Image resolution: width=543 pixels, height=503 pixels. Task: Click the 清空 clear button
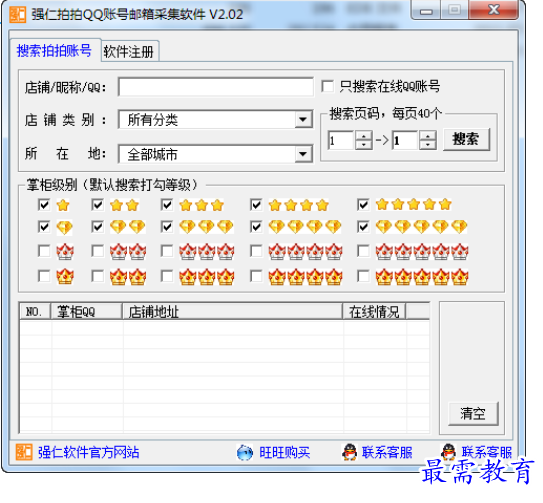473,414
